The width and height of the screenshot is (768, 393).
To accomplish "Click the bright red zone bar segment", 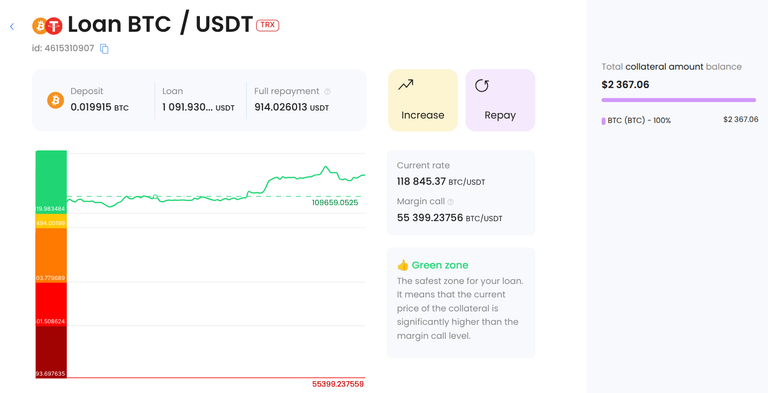I will (x=51, y=304).
